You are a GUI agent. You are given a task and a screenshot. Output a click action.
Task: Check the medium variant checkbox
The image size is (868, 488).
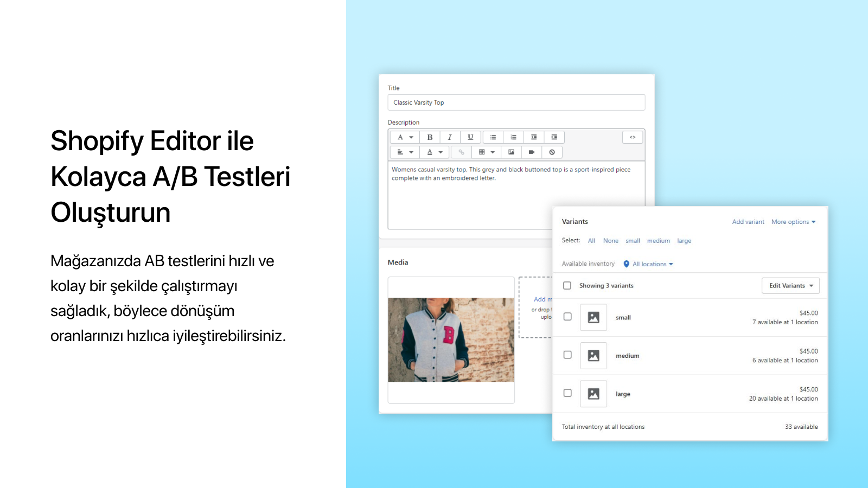[x=567, y=355]
